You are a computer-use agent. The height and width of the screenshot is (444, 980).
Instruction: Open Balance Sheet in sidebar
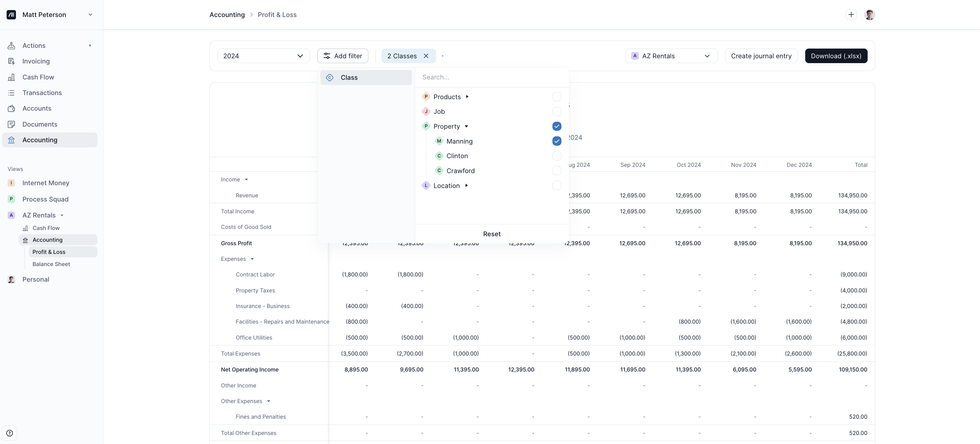click(x=51, y=264)
